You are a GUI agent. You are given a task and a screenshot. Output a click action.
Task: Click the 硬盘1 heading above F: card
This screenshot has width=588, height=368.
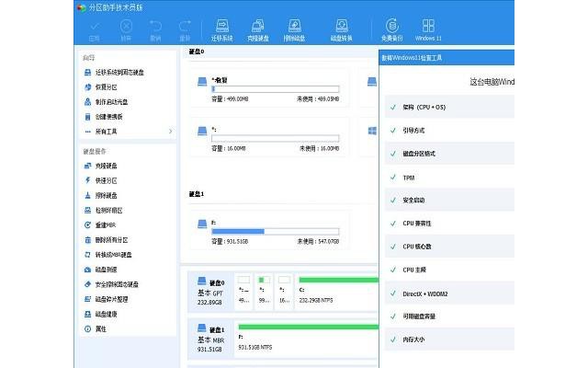[197, 194]
